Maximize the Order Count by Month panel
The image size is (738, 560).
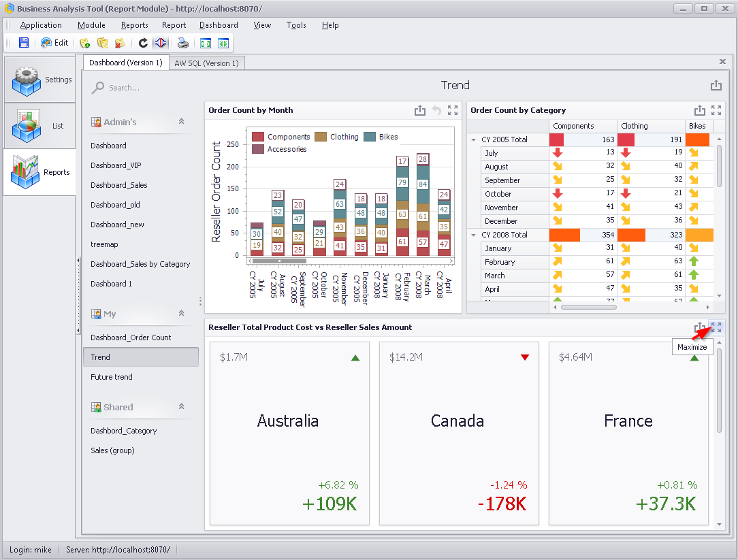click(453, 110)
